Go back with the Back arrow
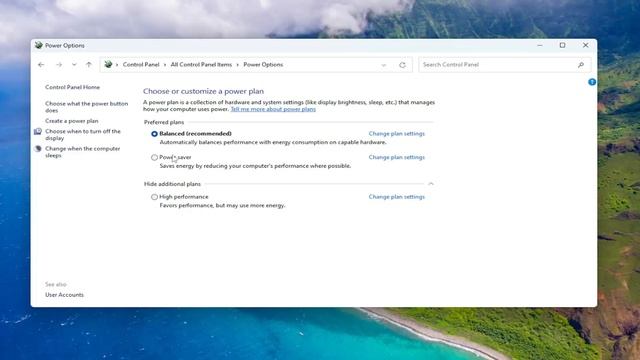Image resolution: width=640 pixels, height=360 pixels. 41,64
